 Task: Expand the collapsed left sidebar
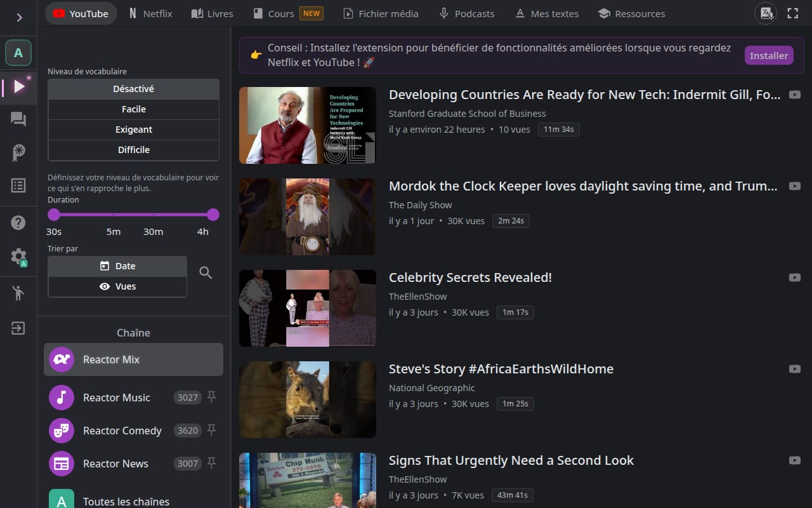click(19, 17)
